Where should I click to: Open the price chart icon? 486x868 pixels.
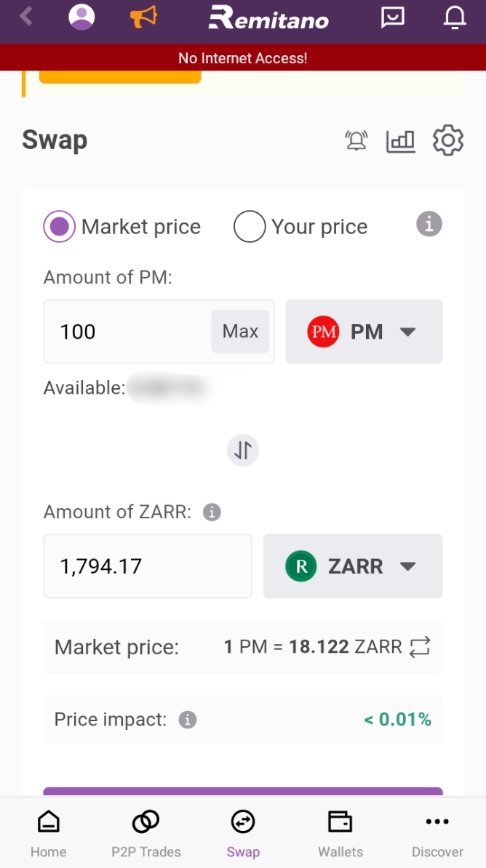400,140
